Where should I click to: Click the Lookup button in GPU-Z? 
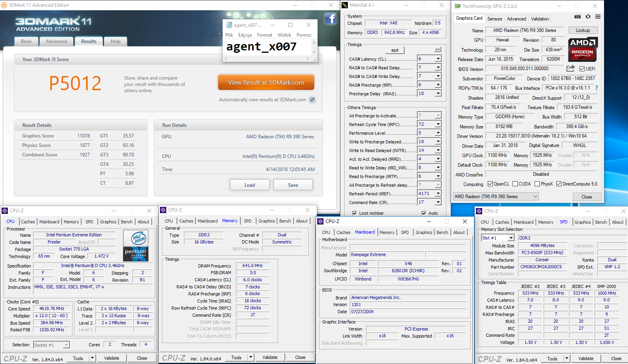[583, 30]
